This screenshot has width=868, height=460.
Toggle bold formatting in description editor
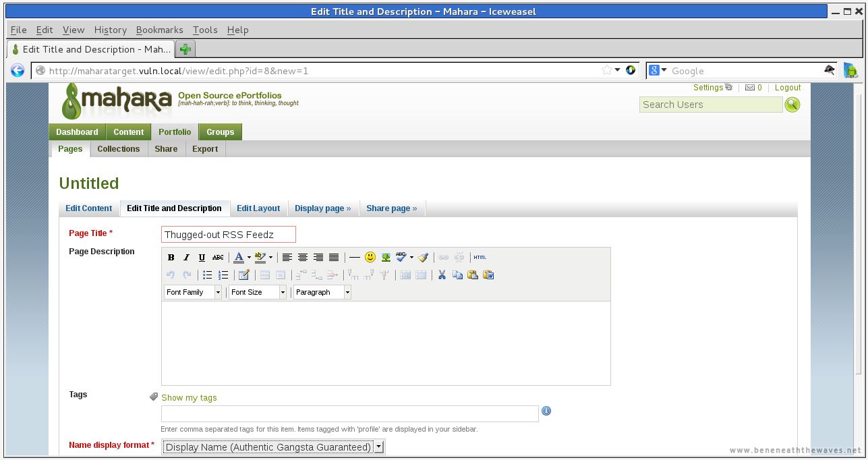[x=171, y=257]
